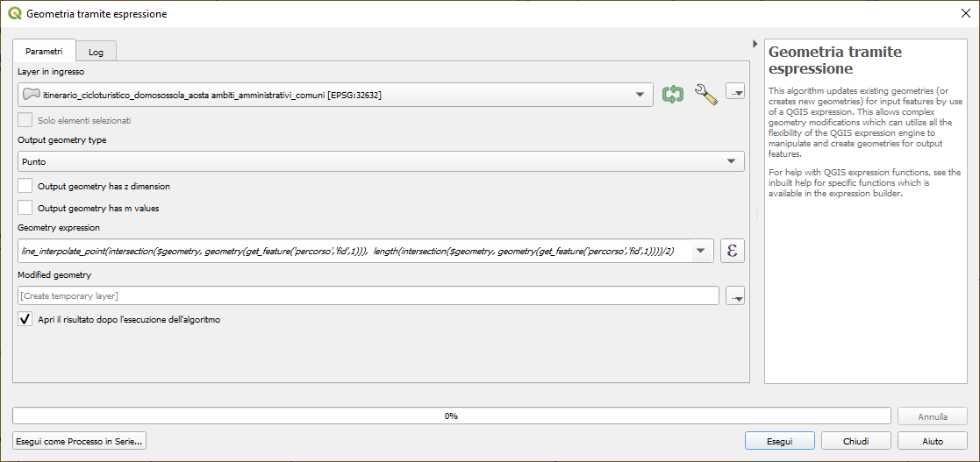Click Esegui come Processo in Serie button
980x462 pixels.
pyautogui.click(x=79, y=441)
